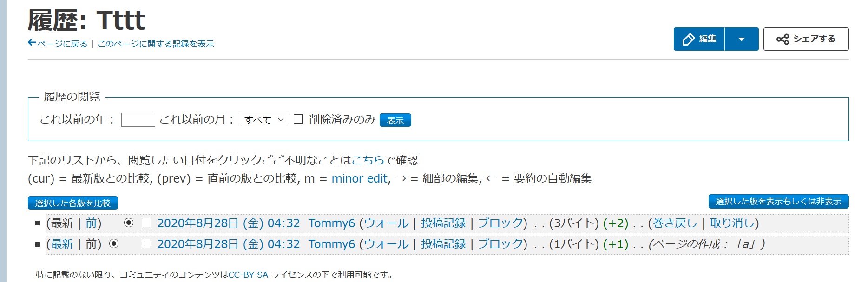
Task: Click the compare selected revisions button
Action: click(x=73, y=203)
